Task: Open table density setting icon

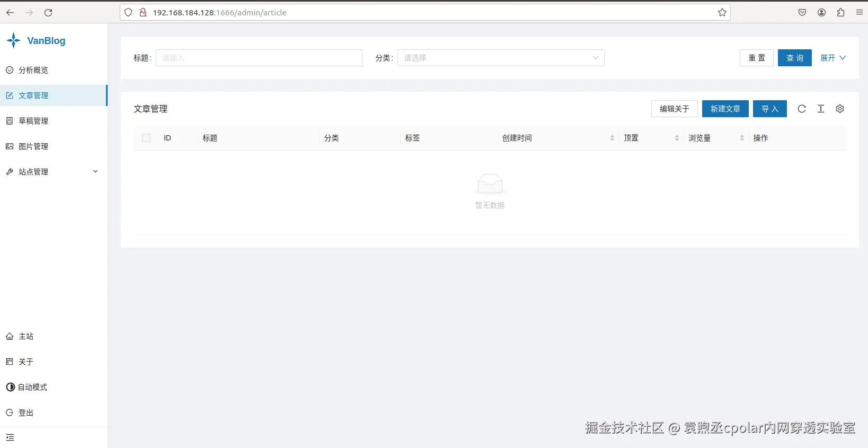Action: [x=821, y=109]
